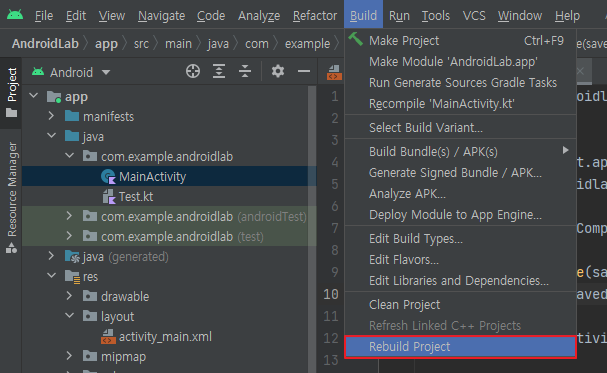Open the VCS menu
The width and height of the screenshot is (607, 373).
tap(474, 16)
